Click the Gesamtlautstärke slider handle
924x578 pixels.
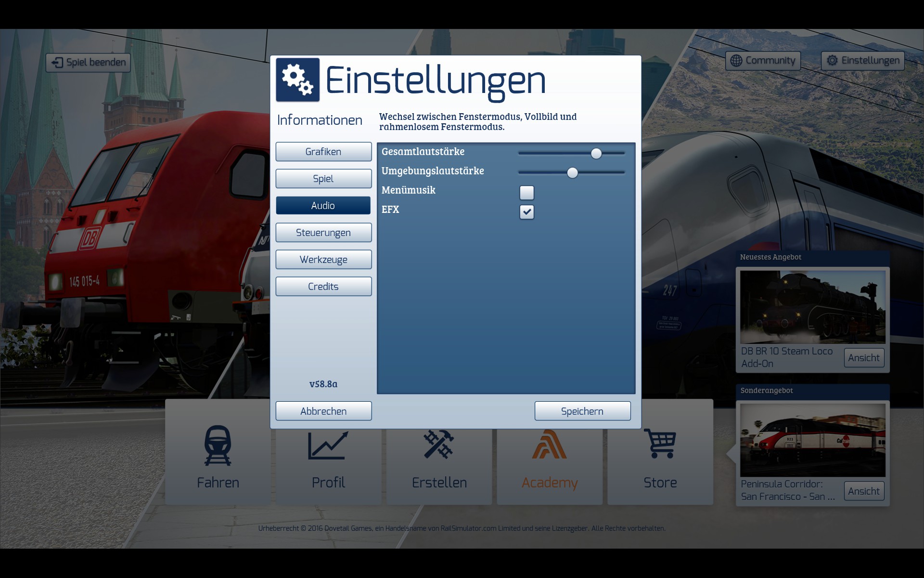[x=596, y=154]
